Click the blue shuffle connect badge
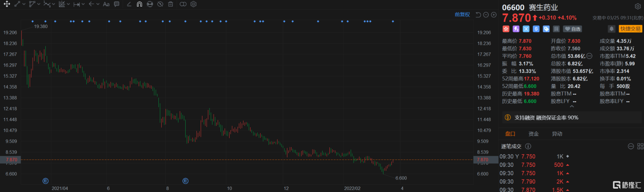Screen dimensions: 644x192 click(x=526, y=29)
